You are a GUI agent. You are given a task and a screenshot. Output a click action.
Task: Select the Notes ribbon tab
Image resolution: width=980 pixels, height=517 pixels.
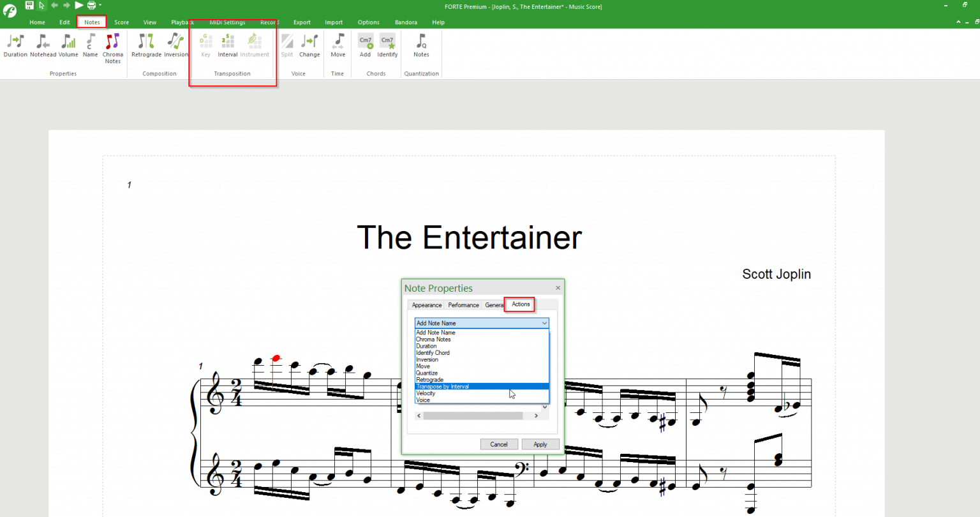92,22
